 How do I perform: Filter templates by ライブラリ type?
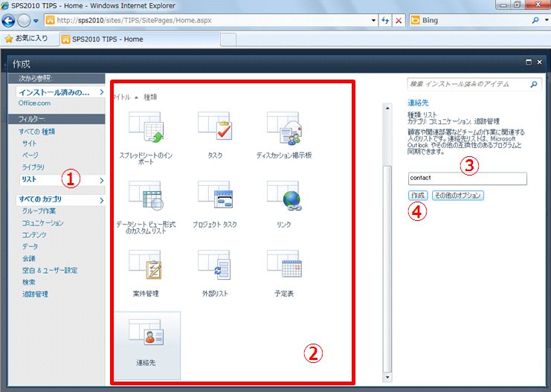33,167
